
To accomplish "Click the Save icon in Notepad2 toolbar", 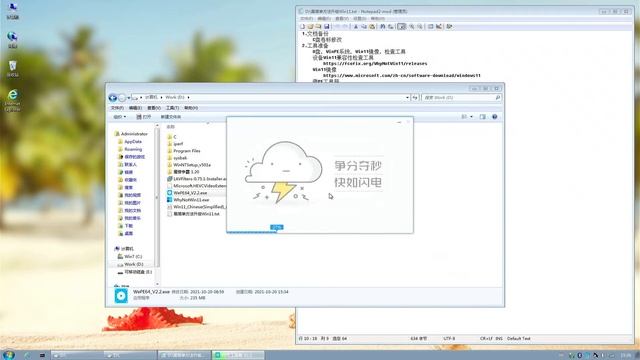I will 326,27.
